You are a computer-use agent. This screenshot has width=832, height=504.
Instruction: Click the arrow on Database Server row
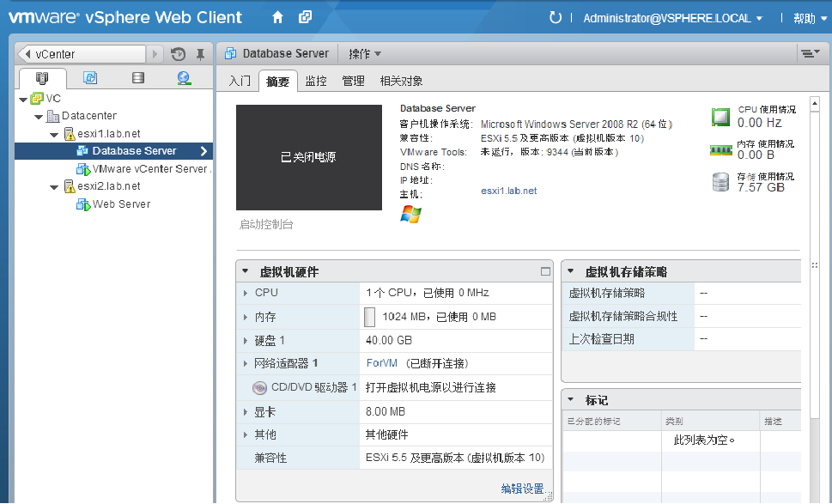click(x=203, y=151)
